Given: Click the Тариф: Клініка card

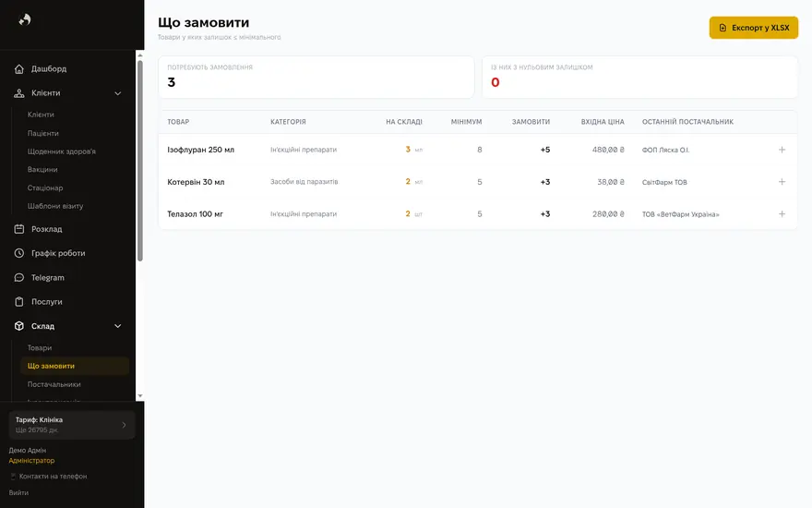Looking at the screenshot, I should (x=72, y=425).
